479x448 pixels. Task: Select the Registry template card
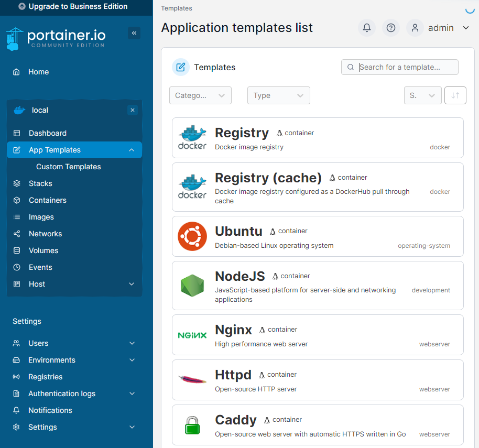[x=318, y=138]
